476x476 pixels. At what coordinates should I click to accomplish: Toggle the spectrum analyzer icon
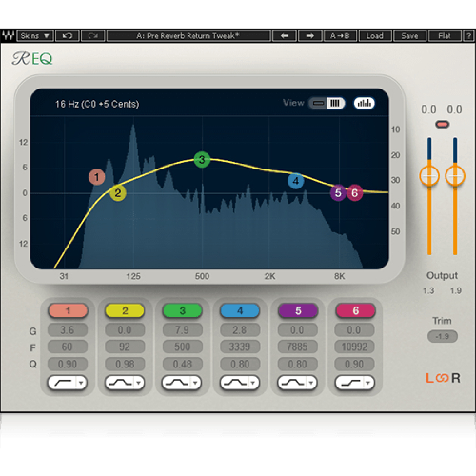point(364,103)
